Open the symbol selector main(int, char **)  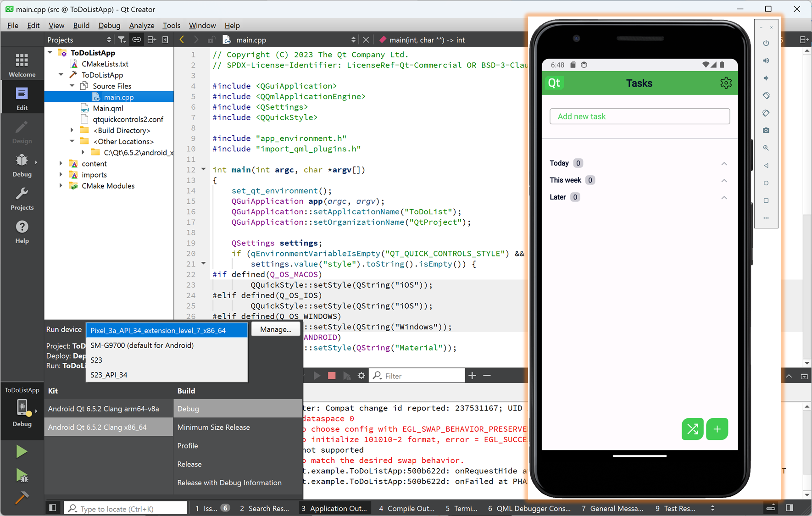pyautogui.click(x=427, y=40)
